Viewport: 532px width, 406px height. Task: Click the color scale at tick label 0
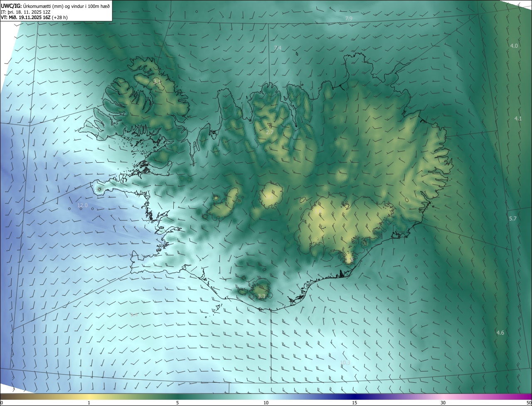pyautogui.click(x=2, y=403)
